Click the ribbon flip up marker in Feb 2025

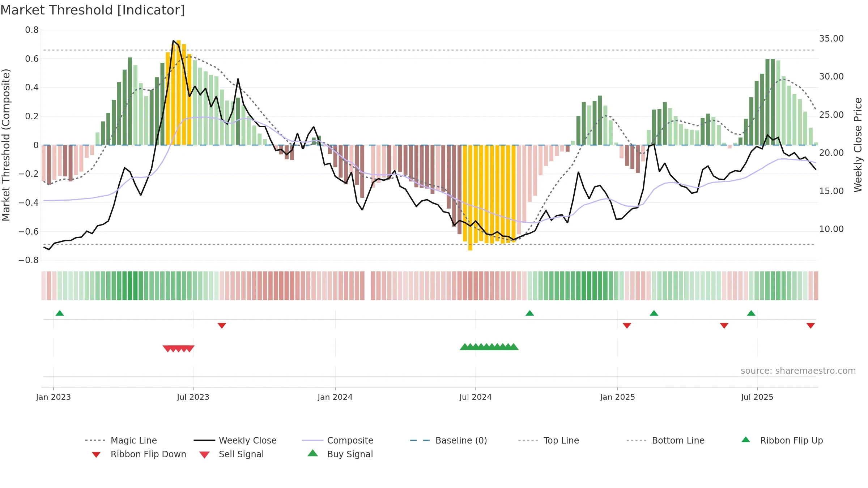tap(654, 313)
